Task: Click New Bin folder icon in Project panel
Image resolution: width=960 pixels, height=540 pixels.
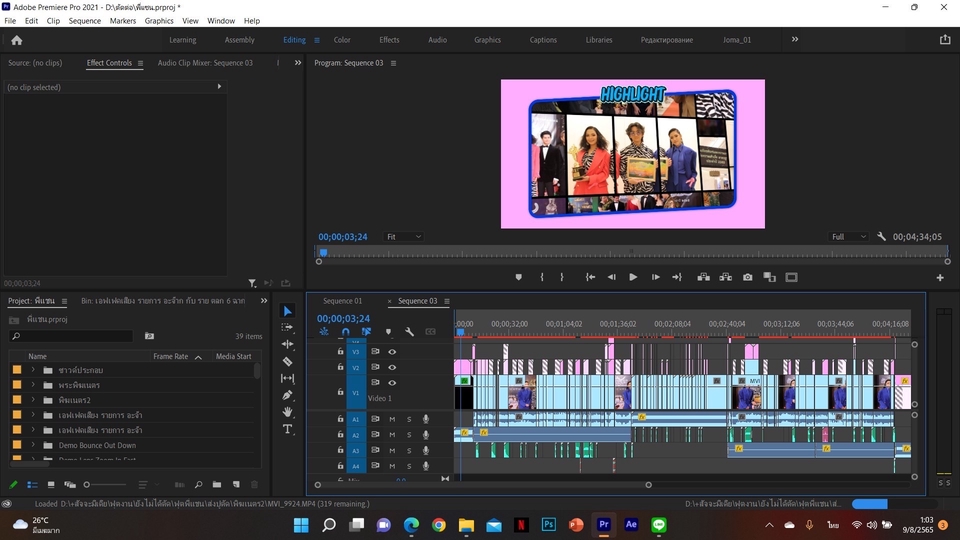Action: (217, 484)
